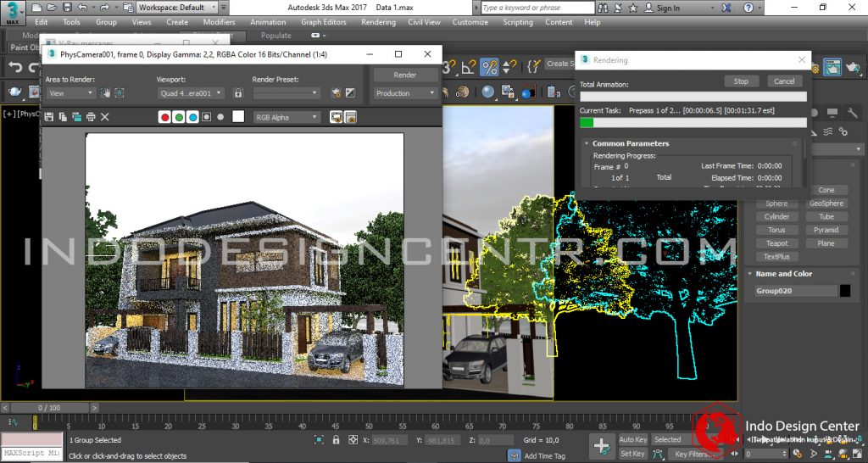
Task: Click the Utilities wrench tab icon
Action: click(x=852, y=114)
